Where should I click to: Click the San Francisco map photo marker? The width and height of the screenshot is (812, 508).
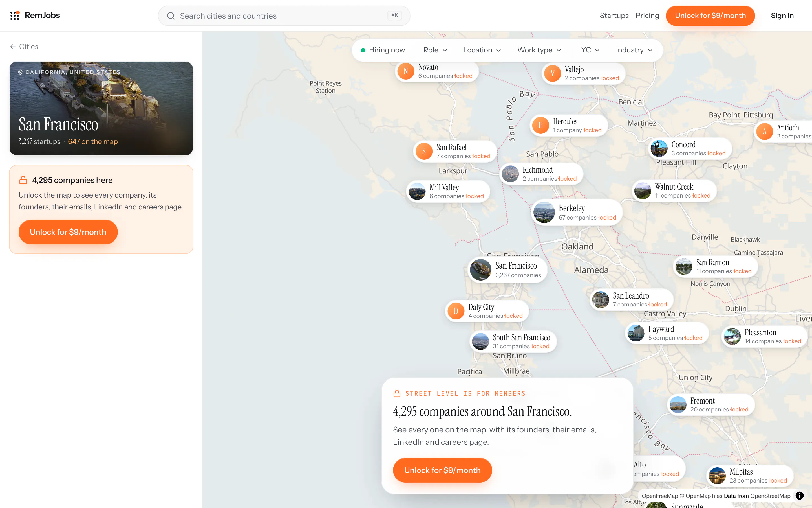480,270
